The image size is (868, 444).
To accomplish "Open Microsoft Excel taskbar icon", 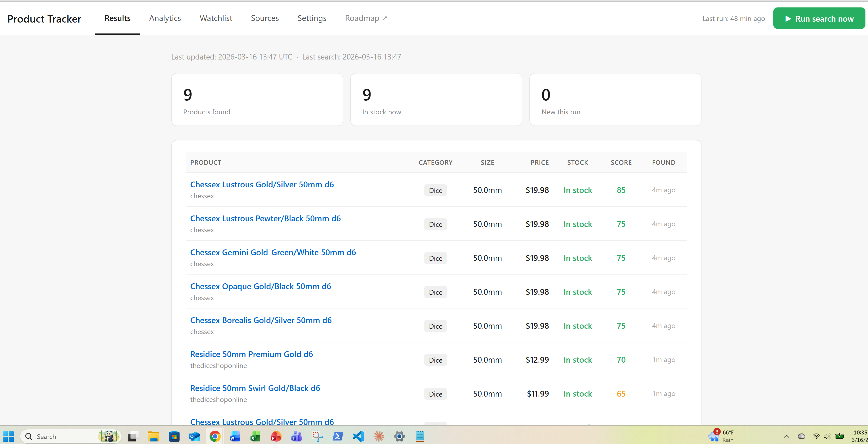I will 255,437.
